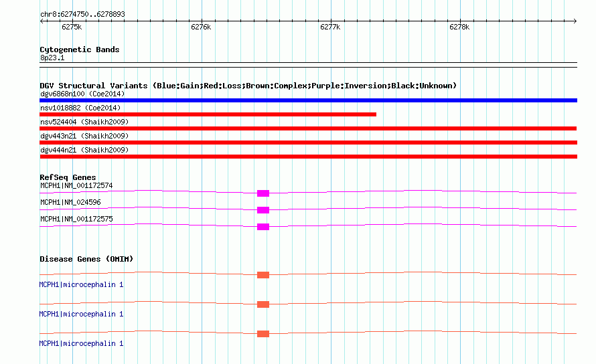Click the MCPH1|NM_001172575 magenta exon block
Screen dimensions: 596x364
(x=263, y=227)
